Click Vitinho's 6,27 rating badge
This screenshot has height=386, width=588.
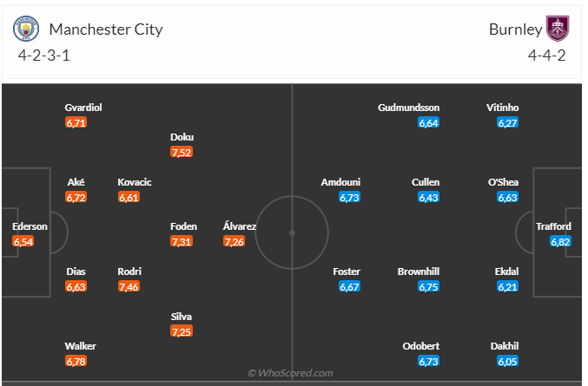tap(507, 122)
